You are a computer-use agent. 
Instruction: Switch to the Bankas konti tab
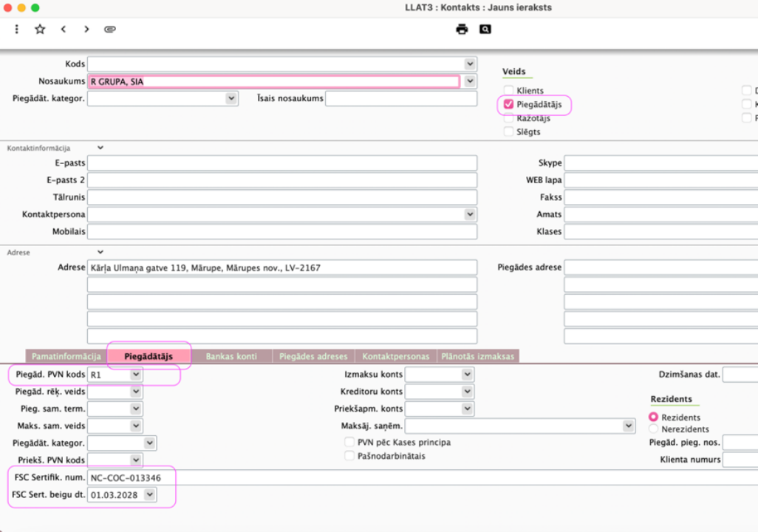tap(231, 356)
